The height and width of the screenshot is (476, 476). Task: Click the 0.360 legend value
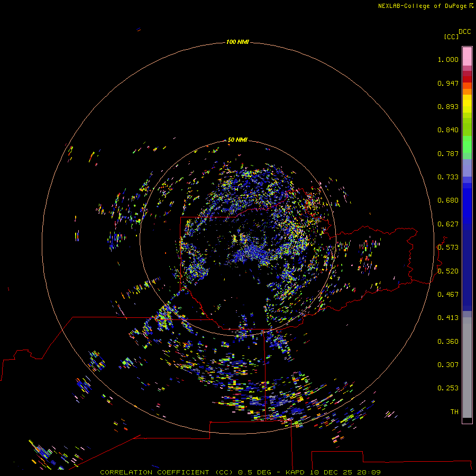tap(448, 342)
